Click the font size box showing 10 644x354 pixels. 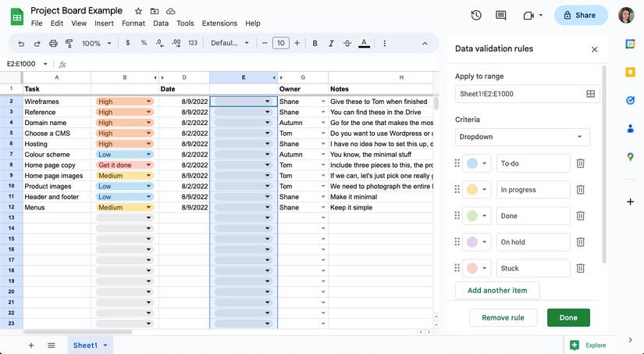(x=280, y=43)
